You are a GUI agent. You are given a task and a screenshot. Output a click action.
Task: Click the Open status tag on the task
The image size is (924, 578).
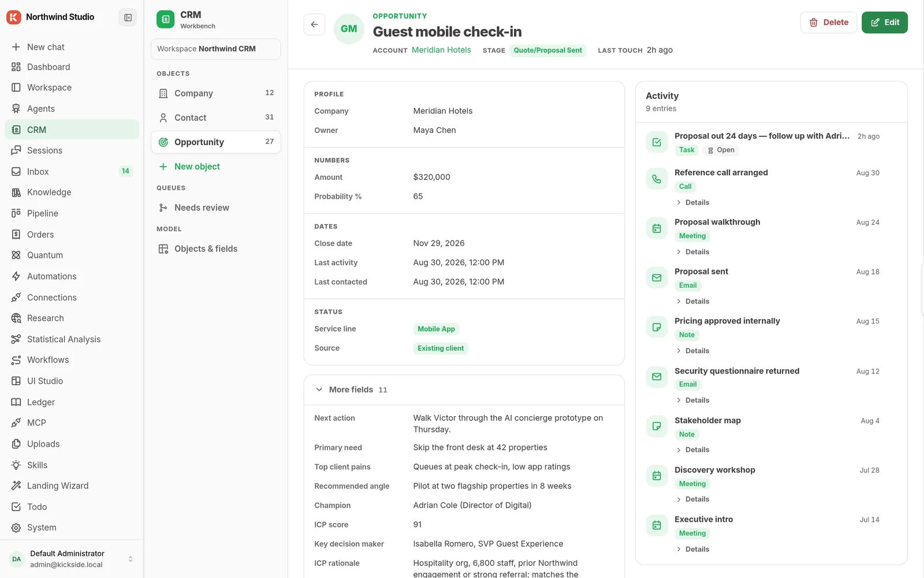(x=721, y=150)
